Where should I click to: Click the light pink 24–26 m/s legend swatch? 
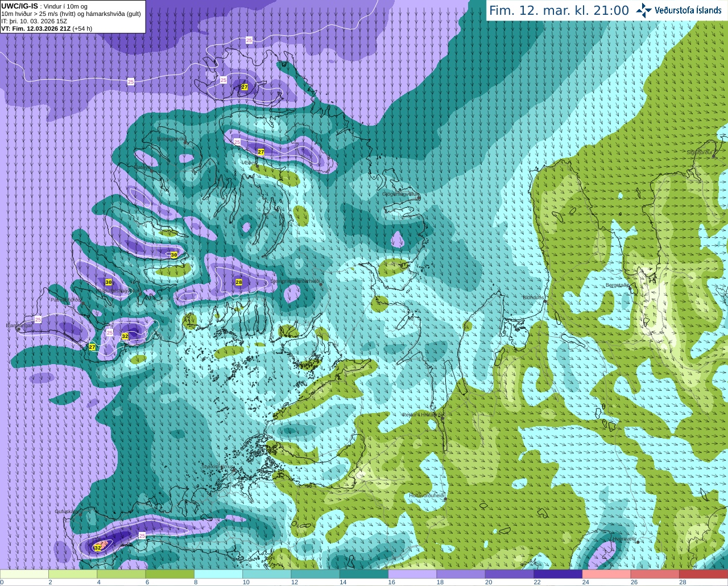(x=607, y=574)
